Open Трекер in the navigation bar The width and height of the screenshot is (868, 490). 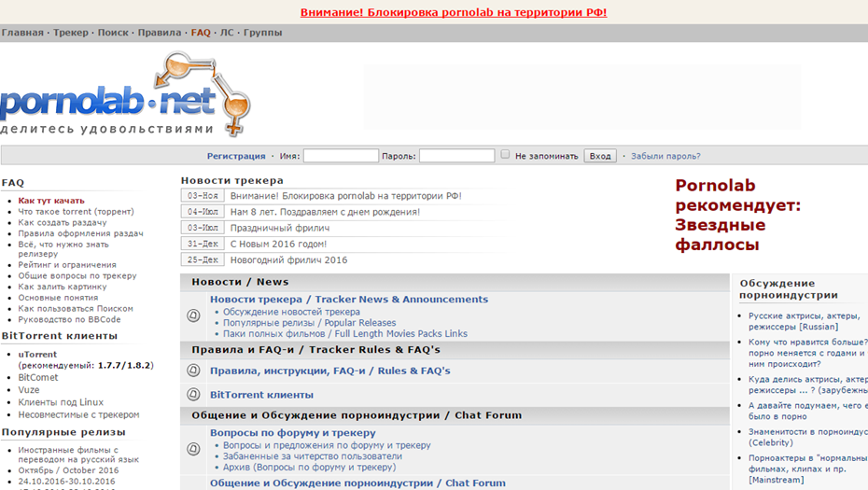[70, 33]
